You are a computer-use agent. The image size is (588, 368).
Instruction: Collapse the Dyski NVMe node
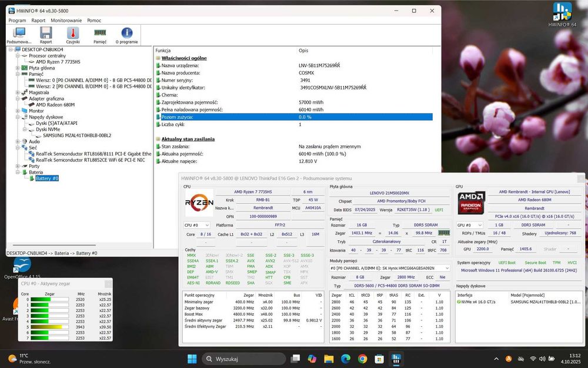tap(24, 129)
